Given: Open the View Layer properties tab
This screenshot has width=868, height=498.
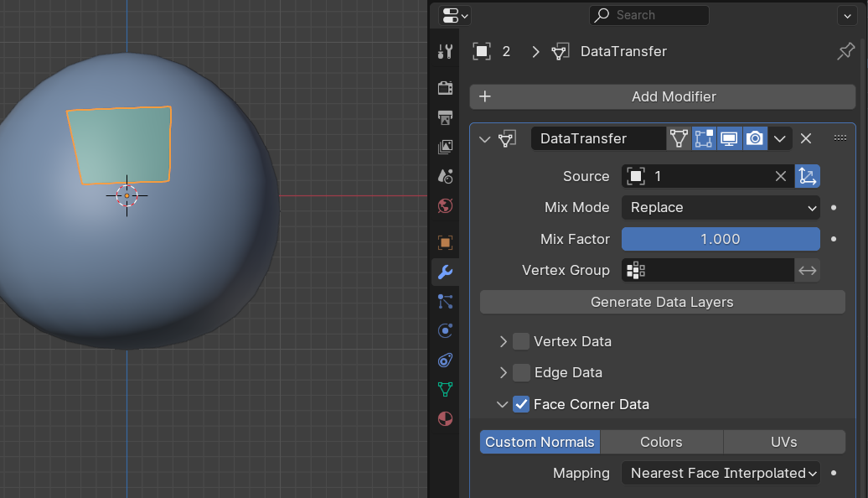Looking at the screenshot, I should [445, 147].
